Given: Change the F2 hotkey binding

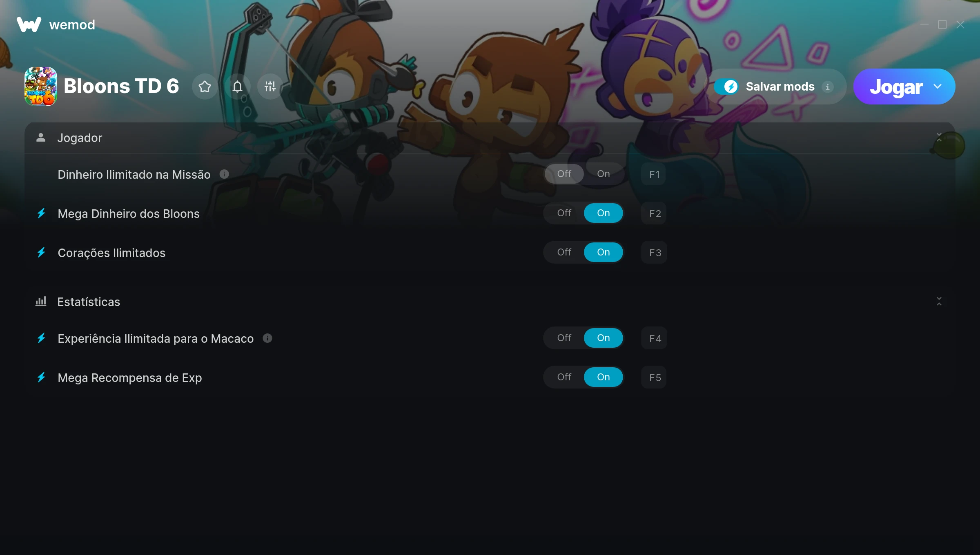Looking at the screenshot, I should pos(654,213).
